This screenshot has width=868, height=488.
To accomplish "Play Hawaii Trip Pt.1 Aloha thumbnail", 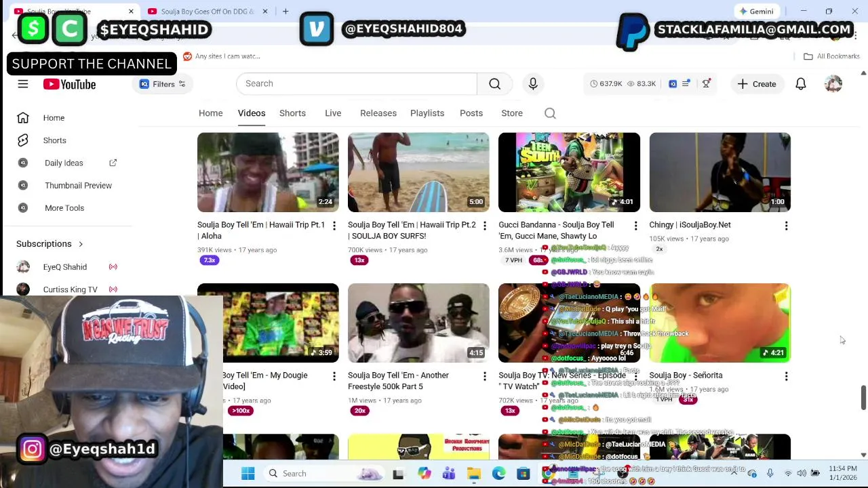I will pyautogui.click(x=268, y=172).
